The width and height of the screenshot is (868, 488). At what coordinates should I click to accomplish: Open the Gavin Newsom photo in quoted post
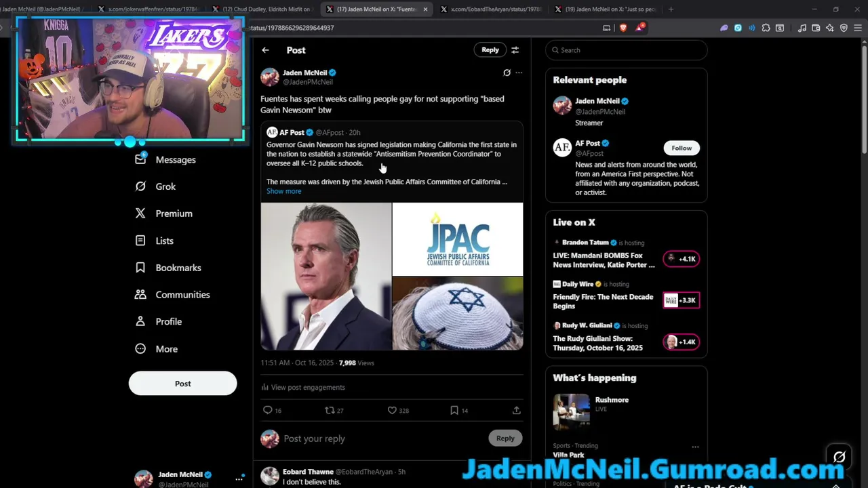click(326, 276)
